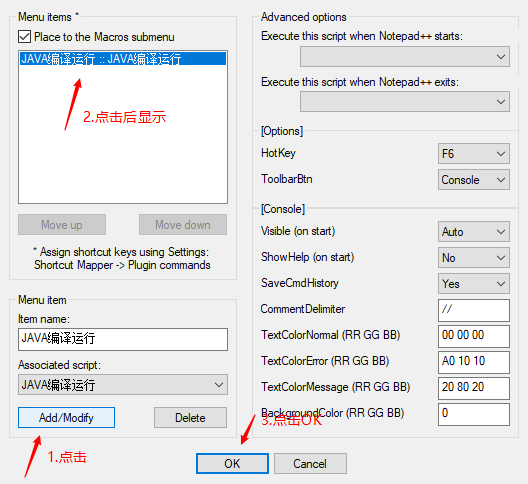Select the JAVA编译运行 :: JAVA编译运行 list entry
The height and width of the screenshot is (484, 528).
click(x=123, y=59)
